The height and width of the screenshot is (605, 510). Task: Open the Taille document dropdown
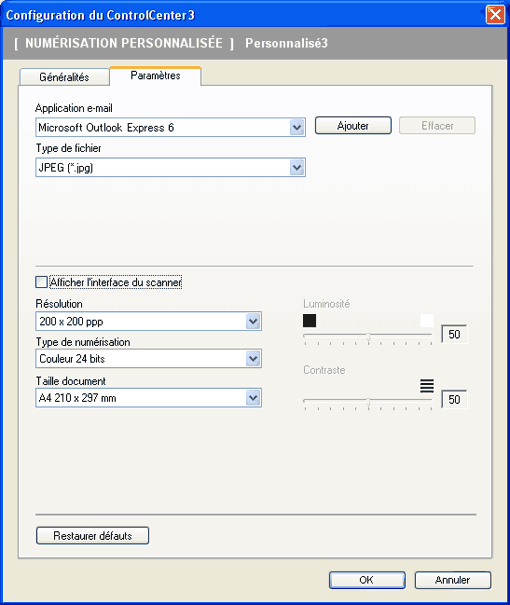148,397
